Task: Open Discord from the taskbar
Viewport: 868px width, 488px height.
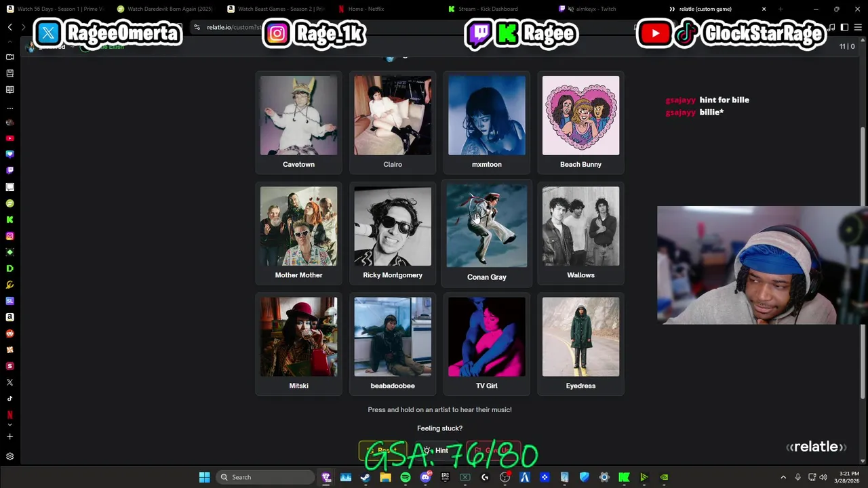Action: pyautogui.click(x=425, y=477)
